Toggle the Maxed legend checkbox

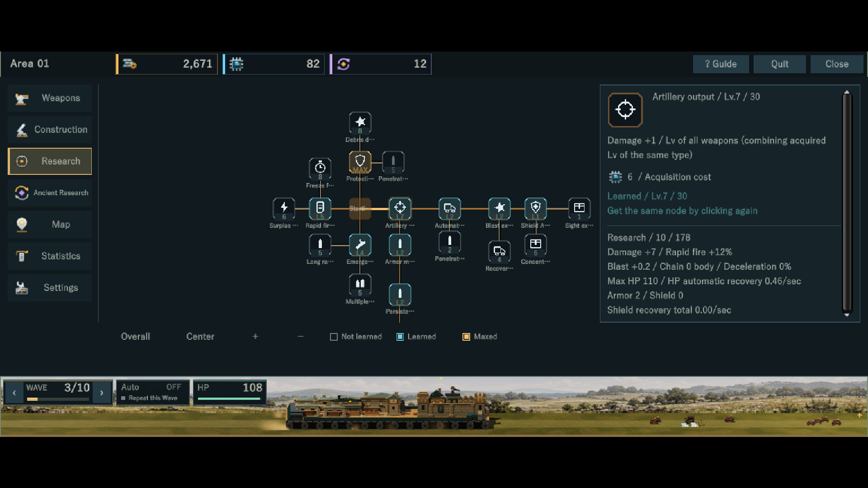pos(466,337)
